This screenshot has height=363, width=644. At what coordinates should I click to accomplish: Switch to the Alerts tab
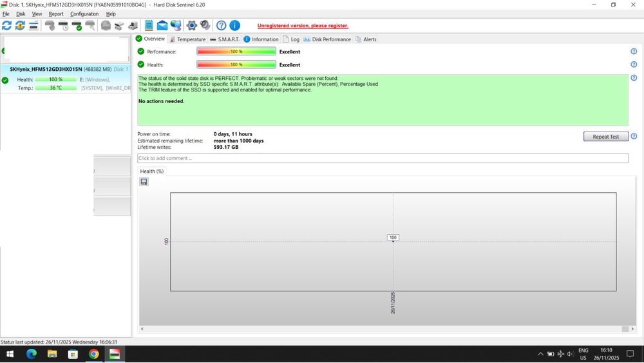(x=366, y=39)
